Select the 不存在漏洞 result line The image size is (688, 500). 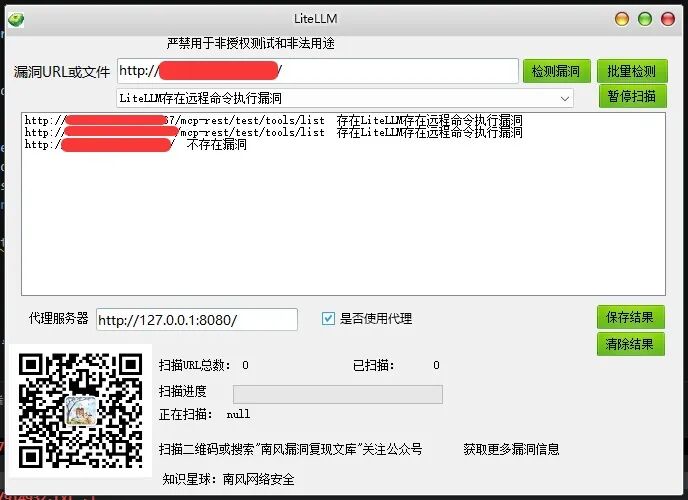point(136,145)
